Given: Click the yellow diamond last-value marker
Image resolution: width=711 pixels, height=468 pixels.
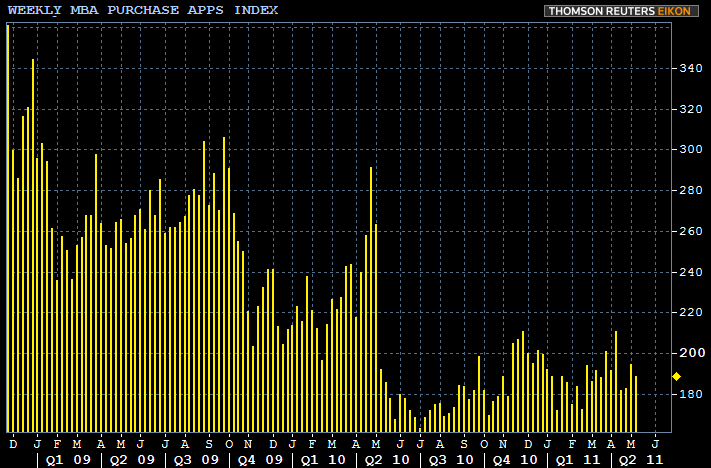Looking at the screenshot, I should (x=677, y=377).
